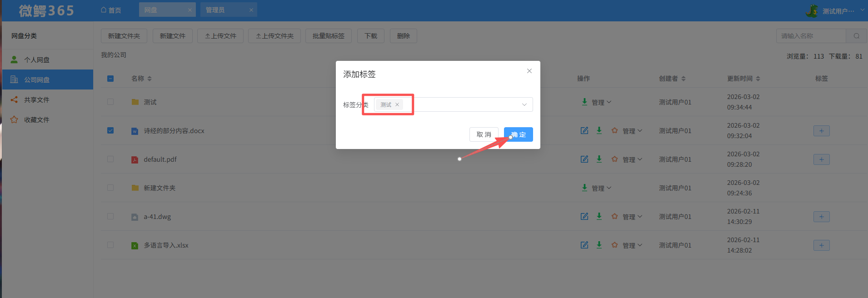Click the 删除 button

(404, 36)
